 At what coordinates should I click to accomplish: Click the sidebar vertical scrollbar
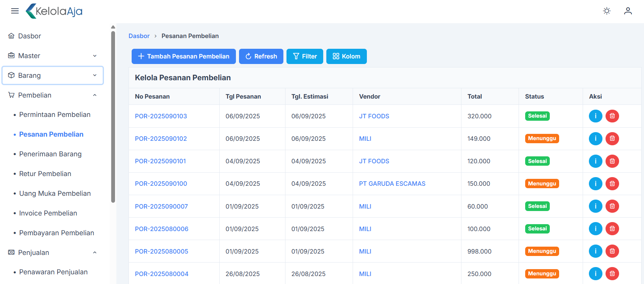[113, 118]
